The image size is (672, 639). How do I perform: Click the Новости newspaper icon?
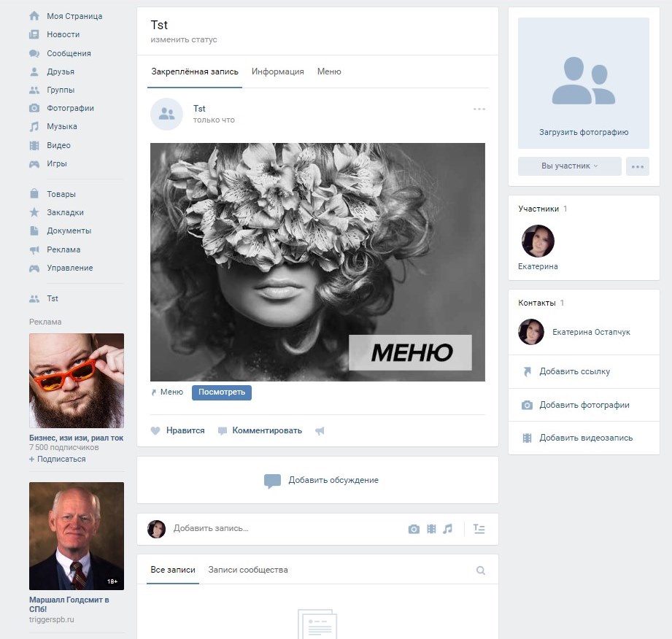tap(34, 34)
